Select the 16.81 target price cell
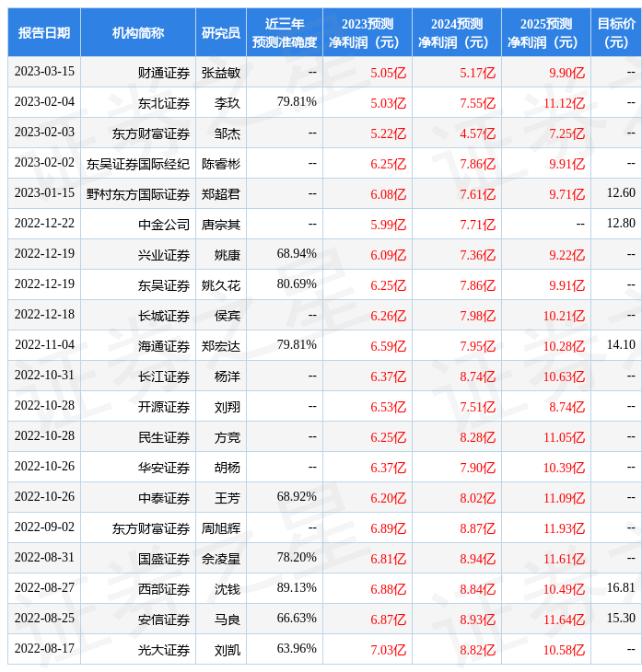 pos(621,589)
